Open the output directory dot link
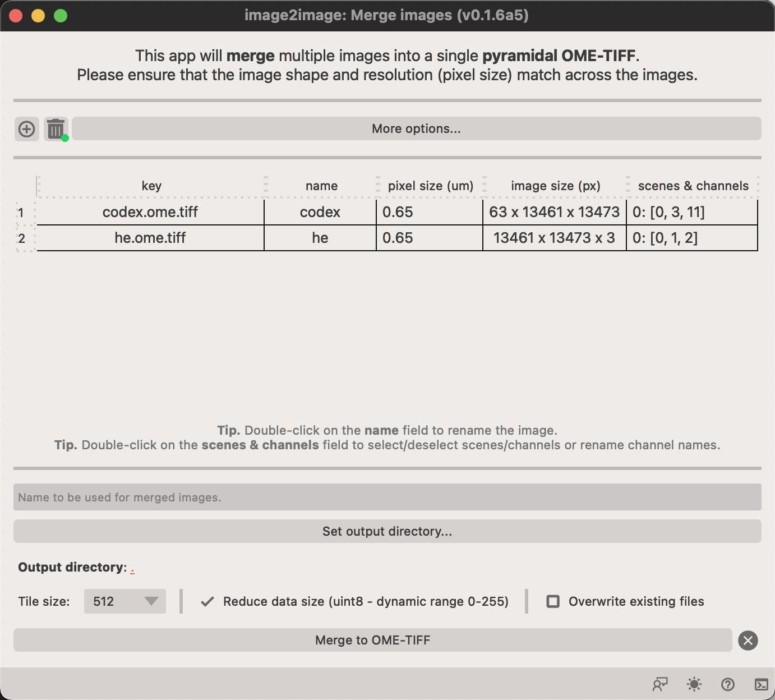Viewport: 775px width, 700px height. [132, 568]
